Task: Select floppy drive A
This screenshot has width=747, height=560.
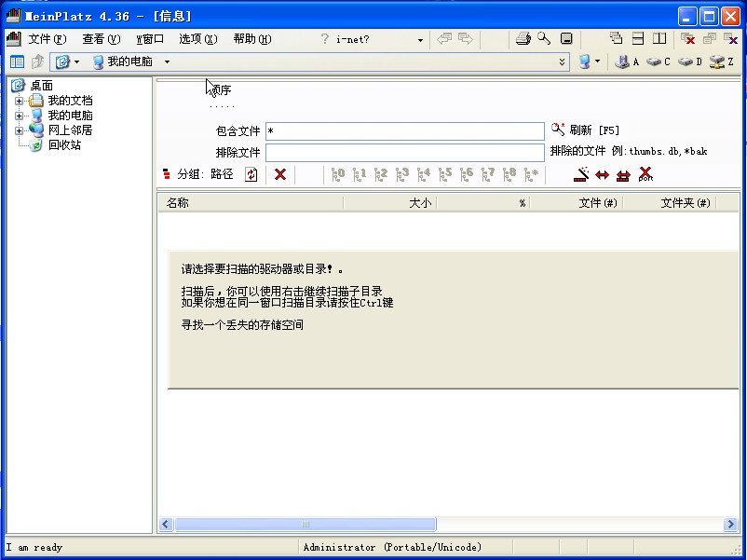Action: pyautogui.click(x=627, y=61)
